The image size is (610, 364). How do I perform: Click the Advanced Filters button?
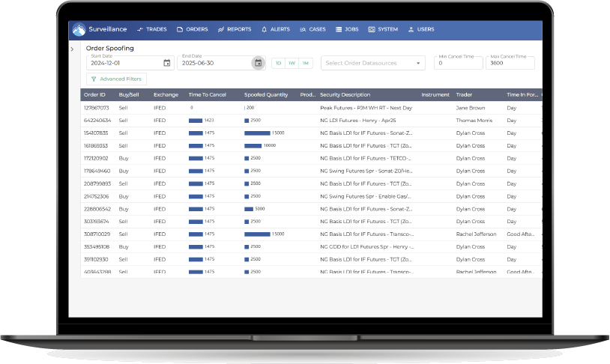tap(116, 79)
